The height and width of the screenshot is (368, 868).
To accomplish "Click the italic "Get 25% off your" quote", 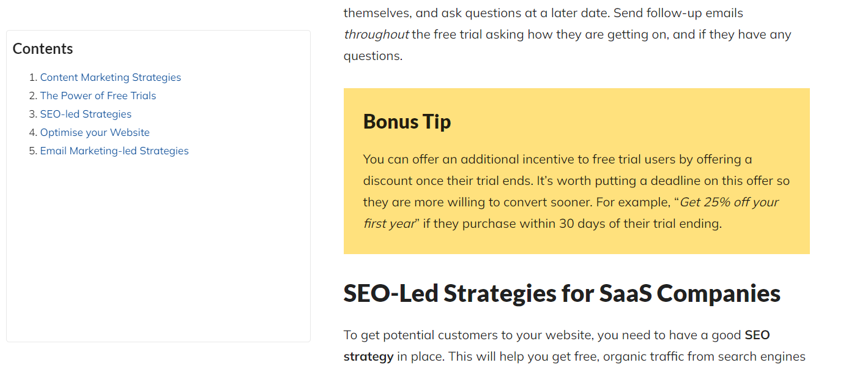I will coord(729,202).
